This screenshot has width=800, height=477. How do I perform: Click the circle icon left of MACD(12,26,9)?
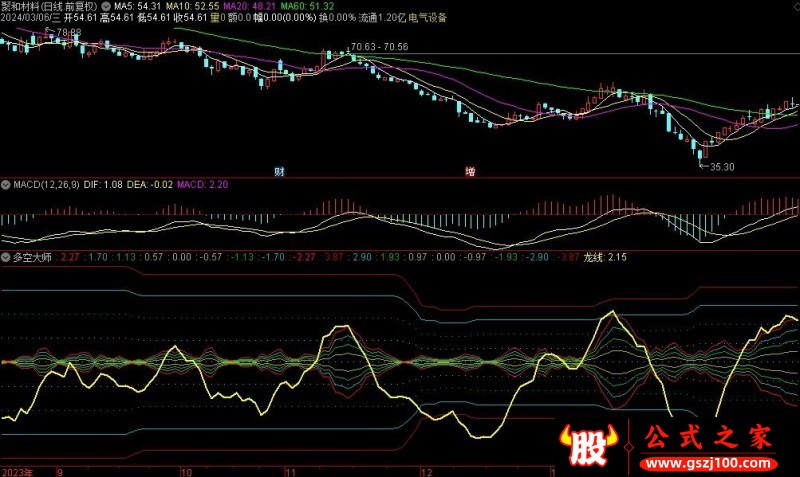pyautogui.click(x=5, y=185)
